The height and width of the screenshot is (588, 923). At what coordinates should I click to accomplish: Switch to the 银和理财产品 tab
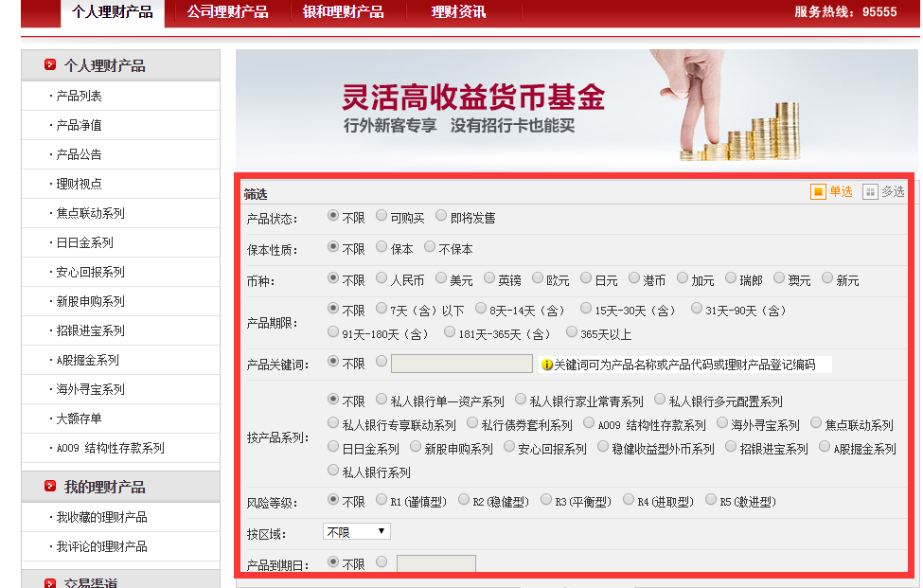click(345, 14)
